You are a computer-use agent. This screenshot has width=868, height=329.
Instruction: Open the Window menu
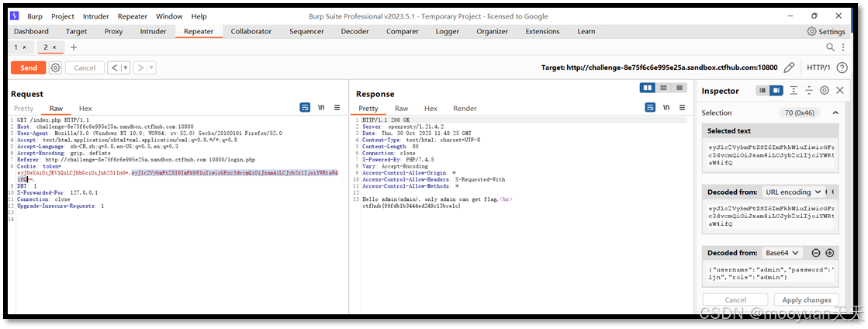click(169, 16)
